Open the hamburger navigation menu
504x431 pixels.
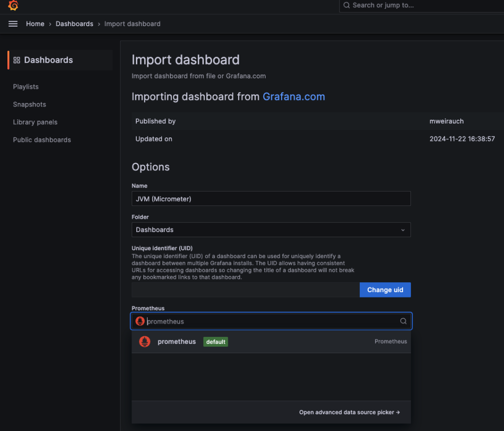tap(13, 24)
